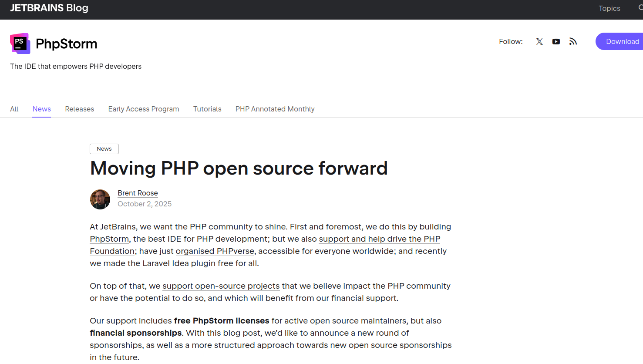Go to JetBrains Blog home logo
Image resolution: width=643 pixels, height=364 pixels.
pos(49,8)
